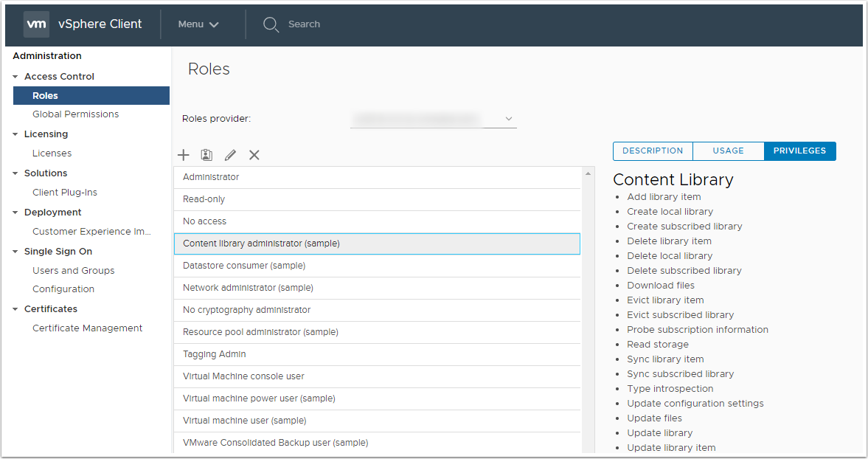The height and width of the screenshot is (459, 868).
Task: Select No cryptography administrator role
Action: click(377, 310)
